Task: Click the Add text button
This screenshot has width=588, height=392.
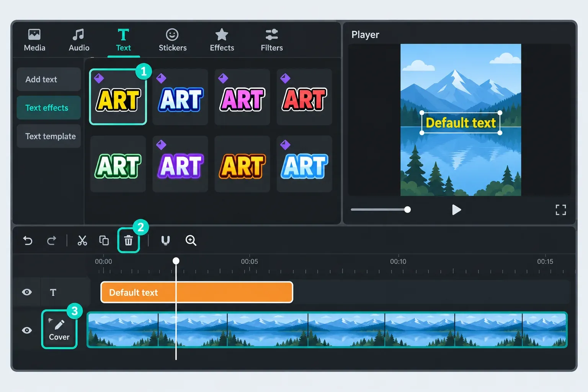Action: (x=49, y=79)
